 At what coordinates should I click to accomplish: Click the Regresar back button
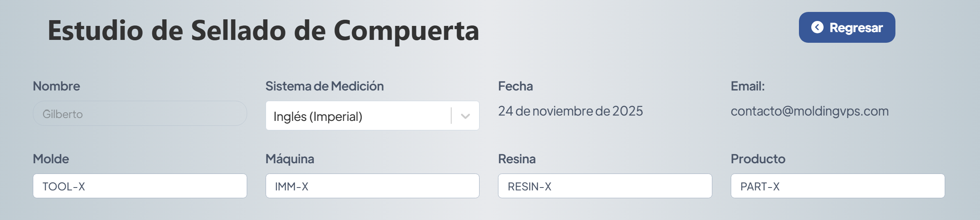point(847,28)
